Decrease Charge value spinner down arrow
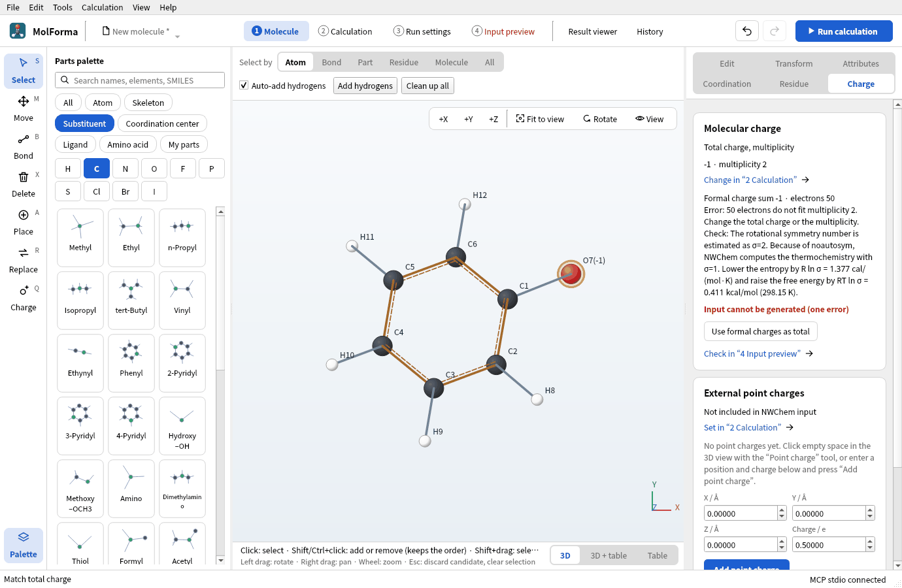The height and width of the screenshot is (588, 902). tap(870, 548)
